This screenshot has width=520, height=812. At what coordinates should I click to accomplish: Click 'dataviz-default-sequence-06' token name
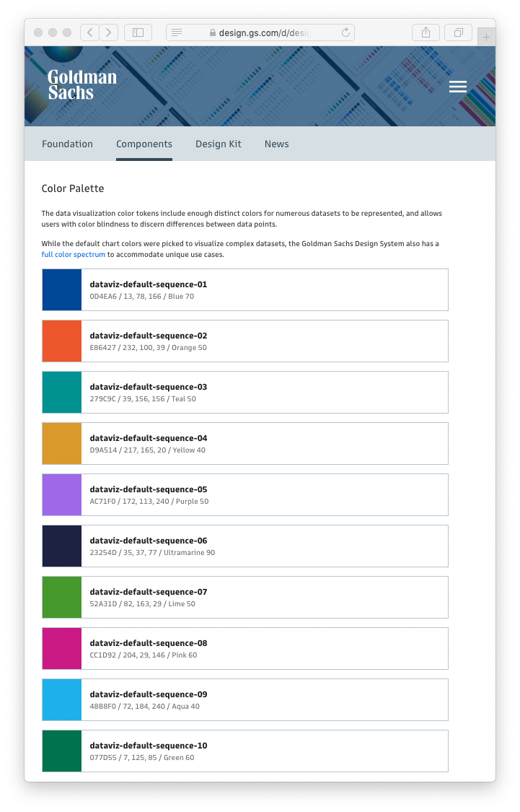[149, 541]
